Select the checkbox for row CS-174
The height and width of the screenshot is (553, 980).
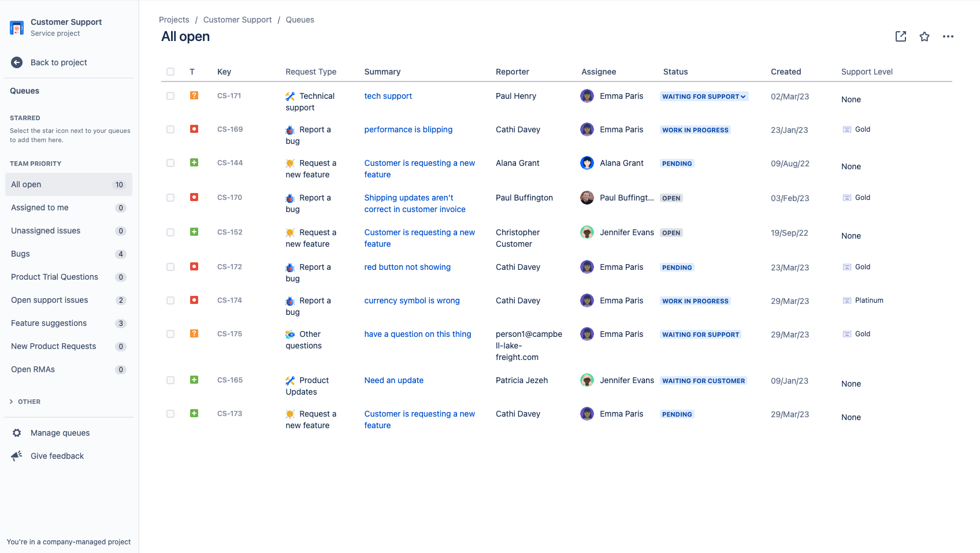(170, 300)
